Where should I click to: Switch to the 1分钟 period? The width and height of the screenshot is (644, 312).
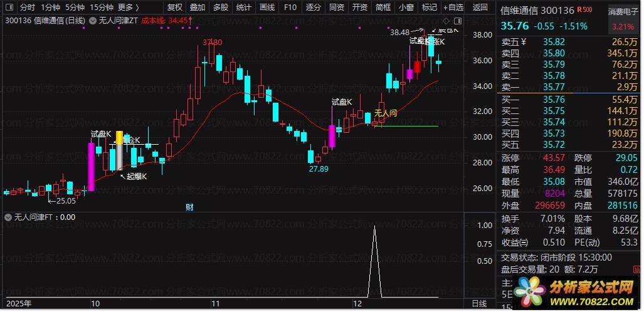tap(51, 7)
